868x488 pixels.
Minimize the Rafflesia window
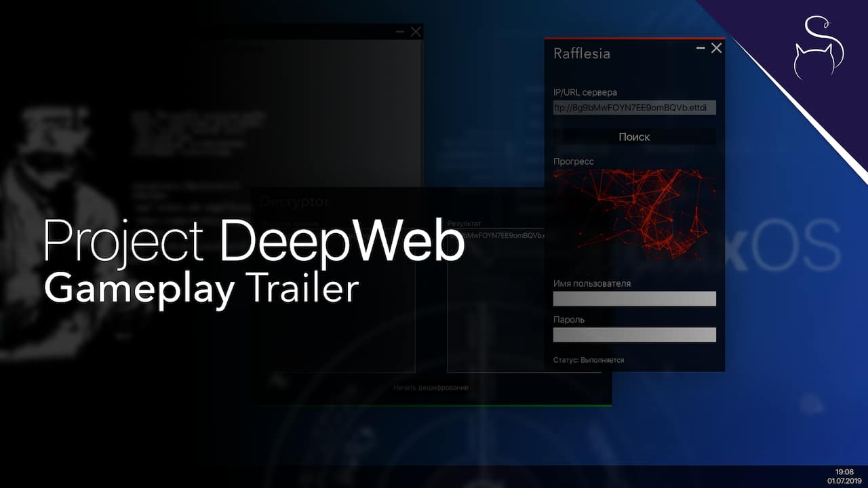pyautogui.click(x=701, y=48)
